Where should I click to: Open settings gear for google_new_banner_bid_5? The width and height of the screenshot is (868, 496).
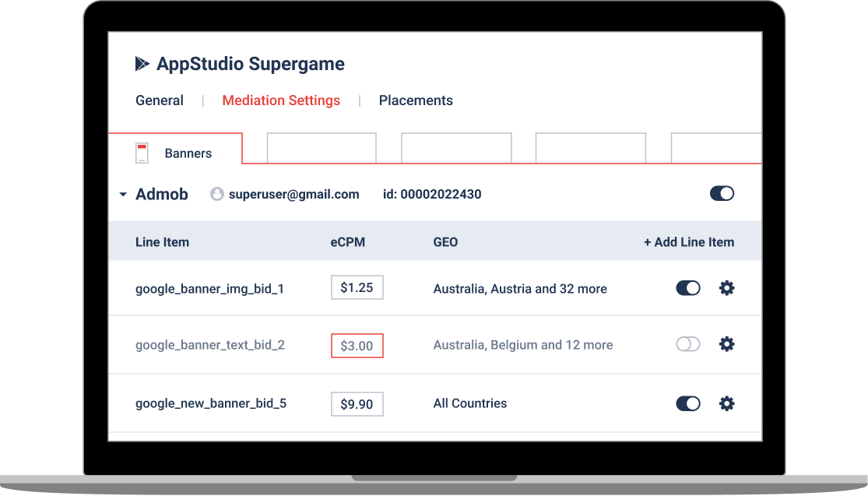[726, 403]
